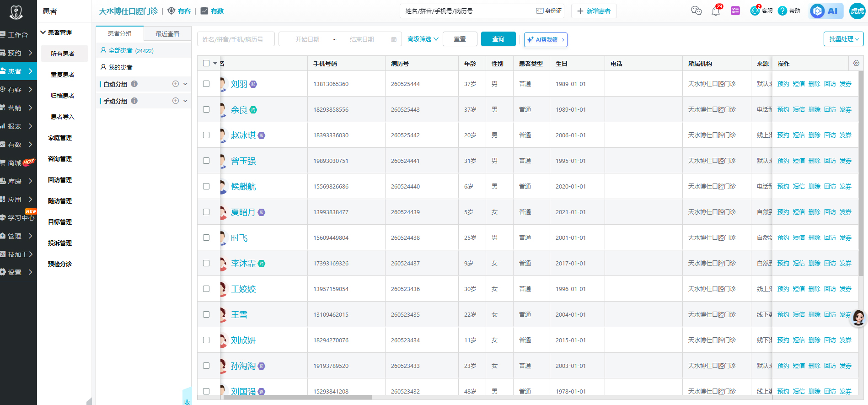The image size is (868, 405).
Task: Open 重复患者 in submenu
Action: pos(63,75)
